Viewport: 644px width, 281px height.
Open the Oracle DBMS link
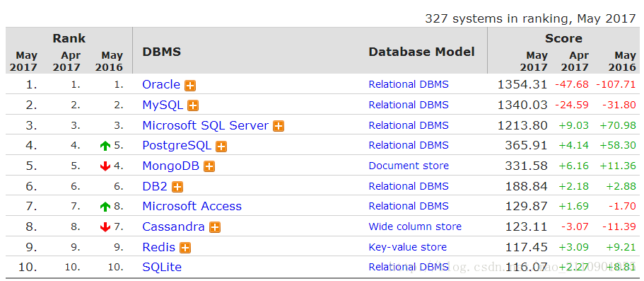point(161,84)
